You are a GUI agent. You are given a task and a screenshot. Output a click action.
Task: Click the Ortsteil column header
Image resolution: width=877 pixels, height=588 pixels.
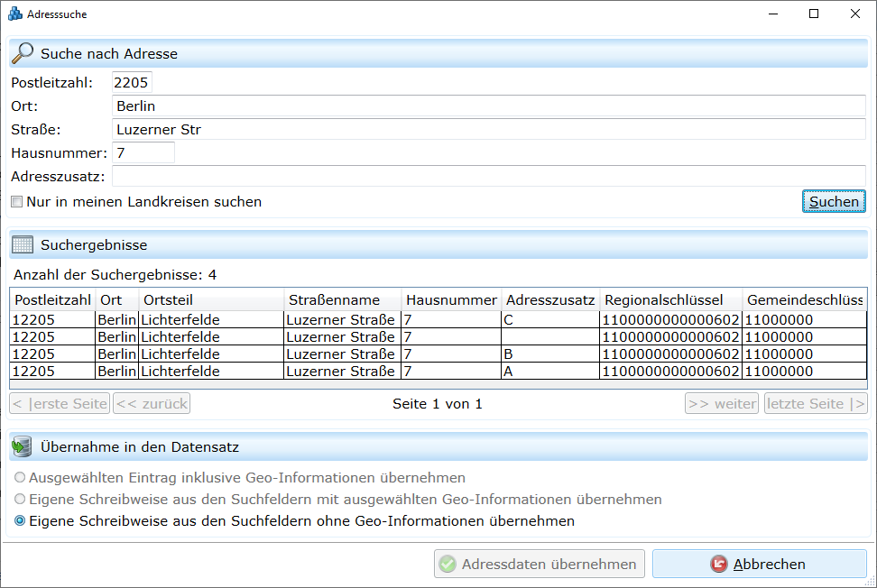click(x=210, y=299)
